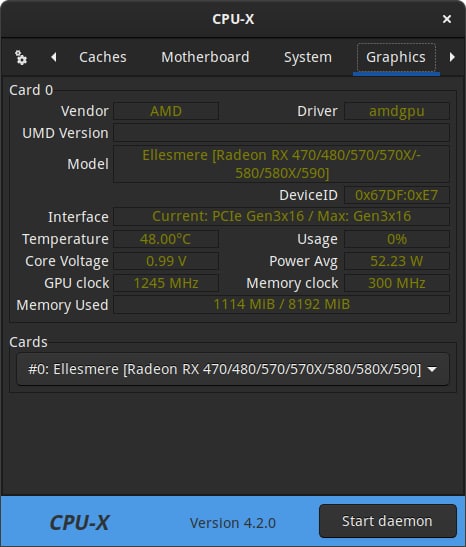Click the DeviceID value 0x67DF:0xE7
The width and height of the screenshot is (466, 547).
pyautogui.click(x=397, y=195)
